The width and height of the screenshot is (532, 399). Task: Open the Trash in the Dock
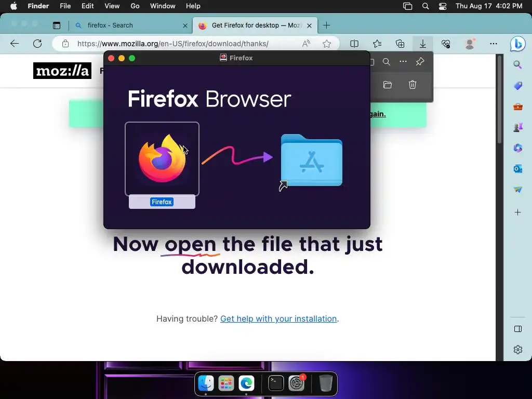pyautogui.click(x=325, y=383)
